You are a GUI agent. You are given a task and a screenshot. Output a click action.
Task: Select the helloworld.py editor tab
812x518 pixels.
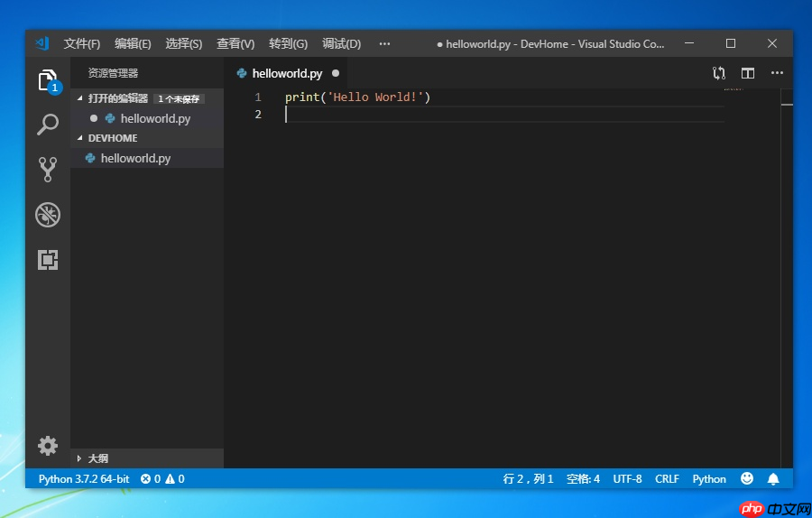point(288,74)
